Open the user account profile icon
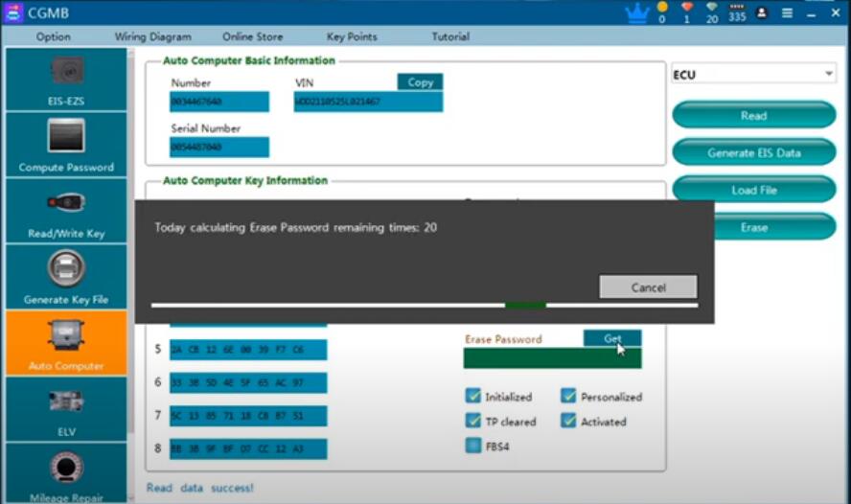Image resolution: width=851 pixels, height=504 pixels. pos(762,13)
